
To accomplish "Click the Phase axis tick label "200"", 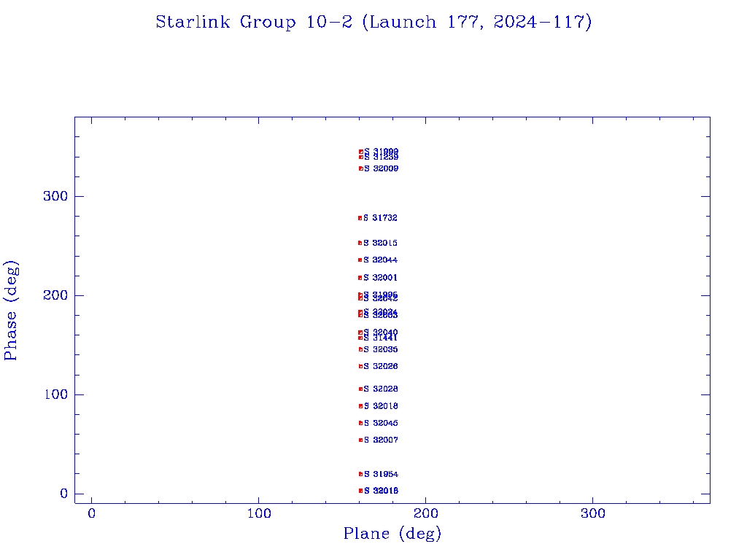I will click(55, 295).
